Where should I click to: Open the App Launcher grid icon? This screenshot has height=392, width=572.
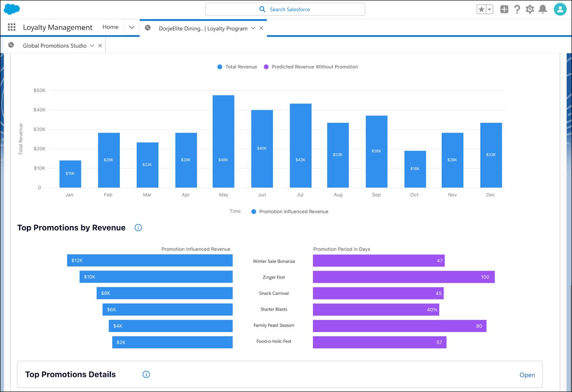tap(11, 27)
